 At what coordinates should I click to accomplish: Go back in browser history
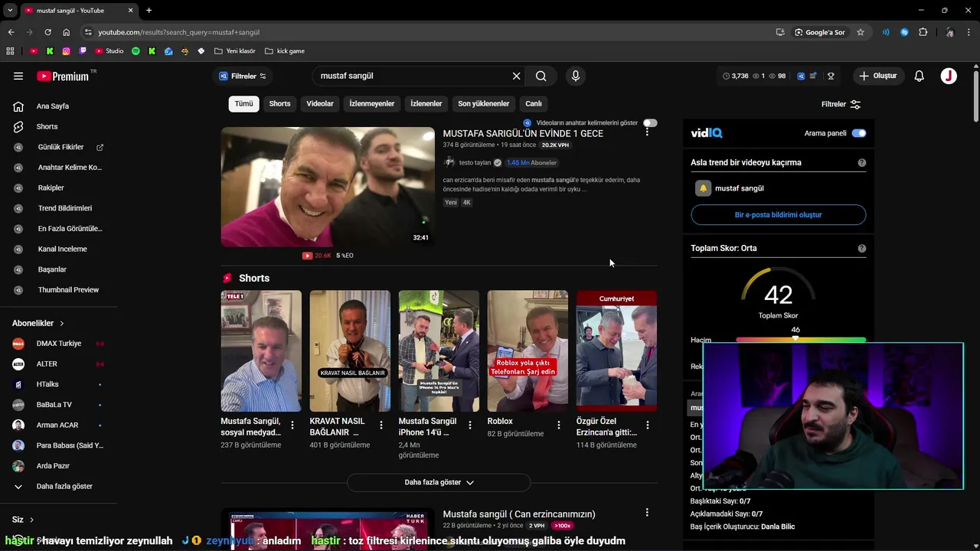point(11,32)
